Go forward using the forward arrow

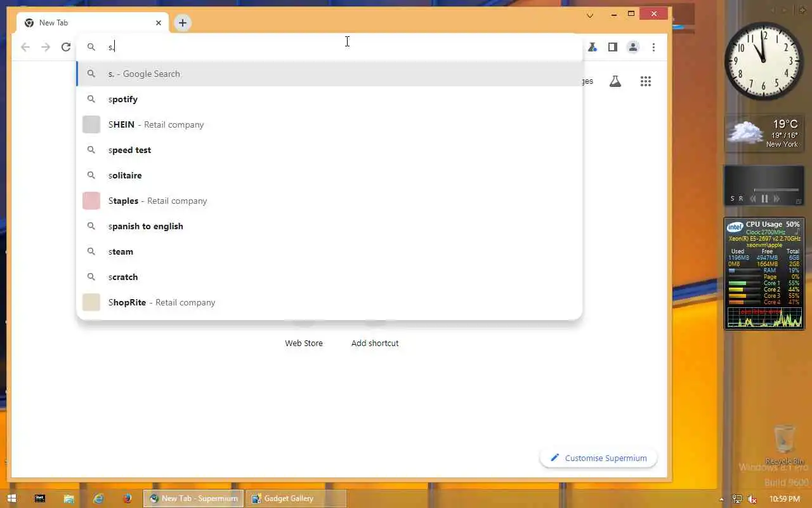46,47
